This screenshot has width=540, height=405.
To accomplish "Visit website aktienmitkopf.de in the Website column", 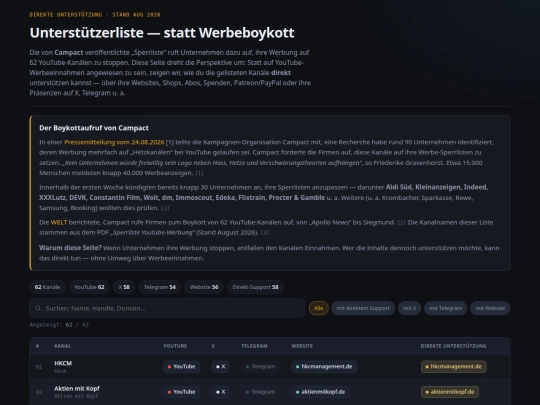I will tap(320, 392).
